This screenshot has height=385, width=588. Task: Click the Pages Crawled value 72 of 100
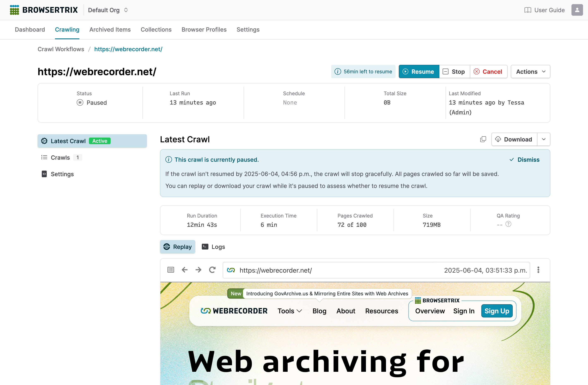pos(352,225)
